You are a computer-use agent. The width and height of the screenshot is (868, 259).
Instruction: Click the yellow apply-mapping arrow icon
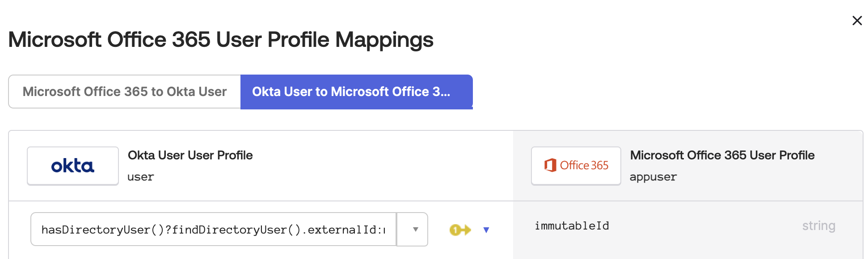point(460,230)
